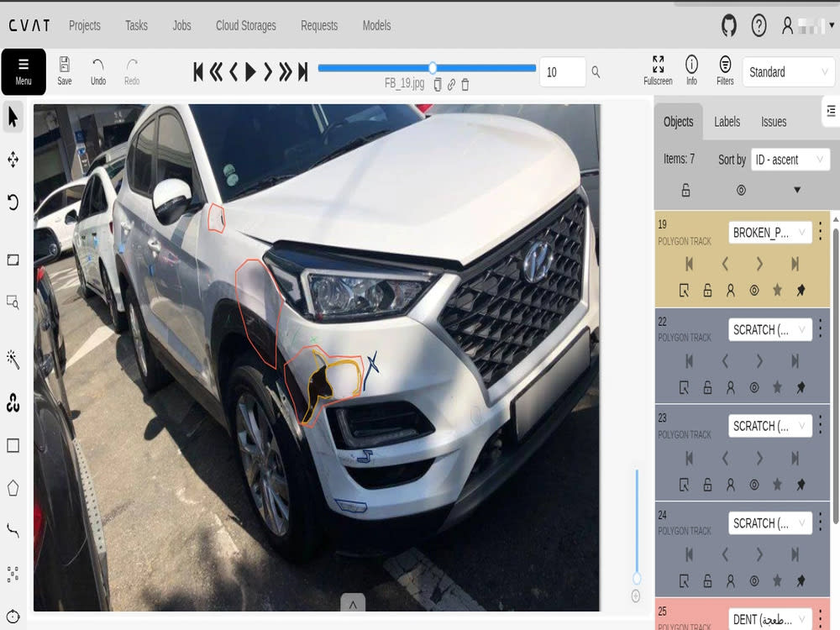Undo the last action

(x=98, y=71)
